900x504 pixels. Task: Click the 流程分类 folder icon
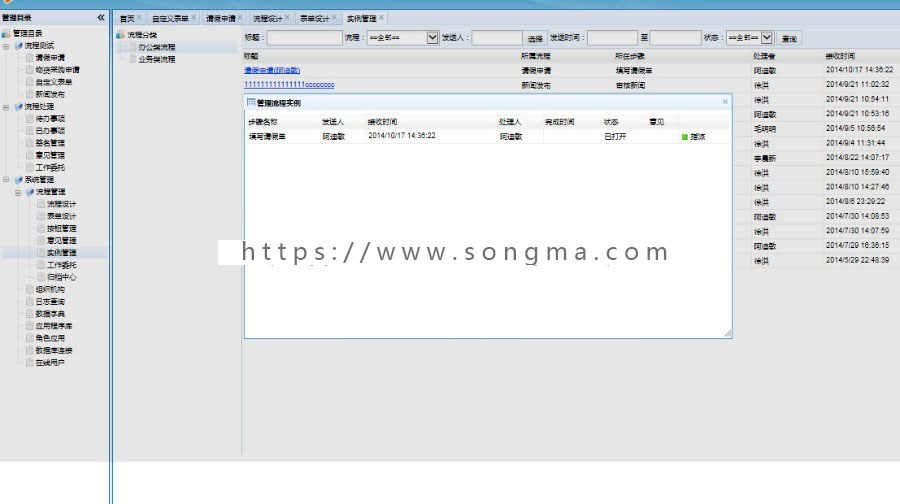point(121,35)
